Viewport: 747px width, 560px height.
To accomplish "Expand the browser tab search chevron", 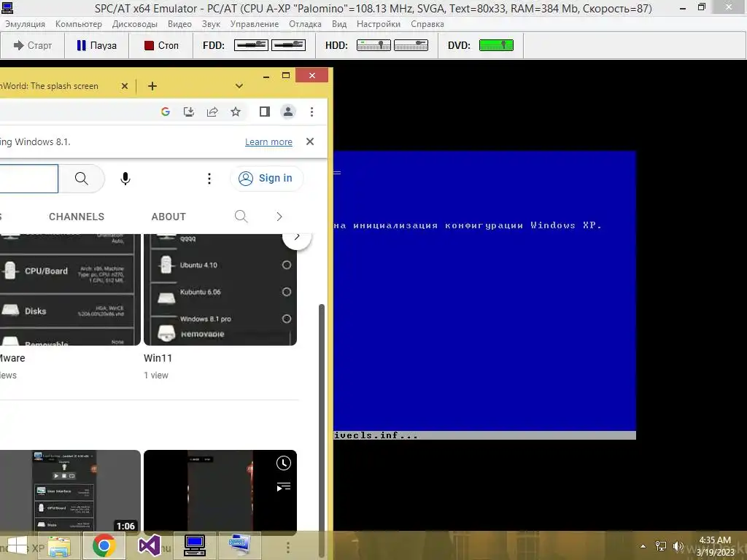I will [x=239, y=86].
